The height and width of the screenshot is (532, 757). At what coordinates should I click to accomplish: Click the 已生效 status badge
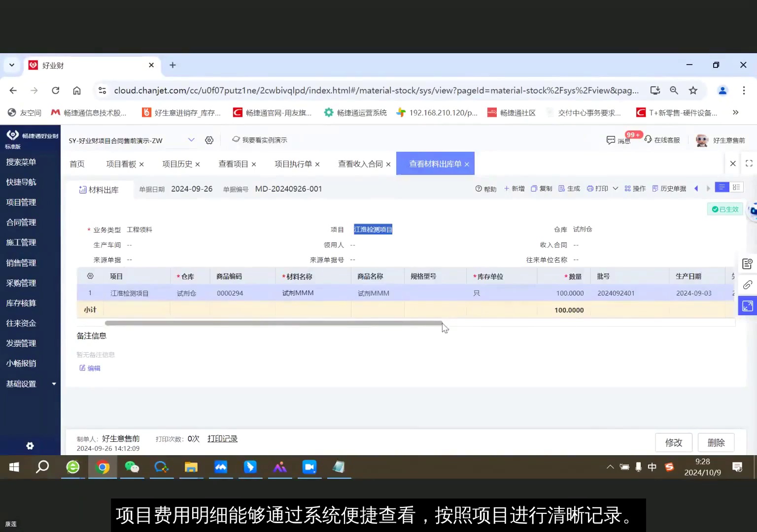pyautogui.click(x=725, y=209)
